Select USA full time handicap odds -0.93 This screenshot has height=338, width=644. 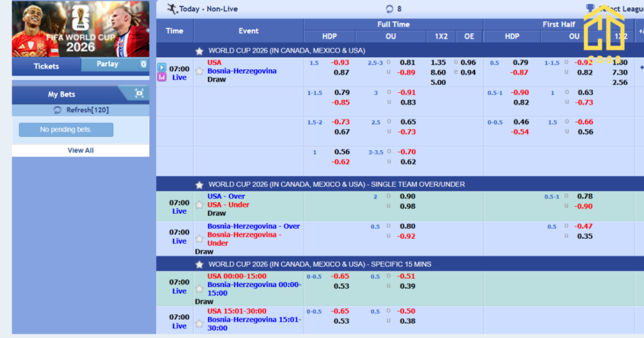tap(340, 62)
